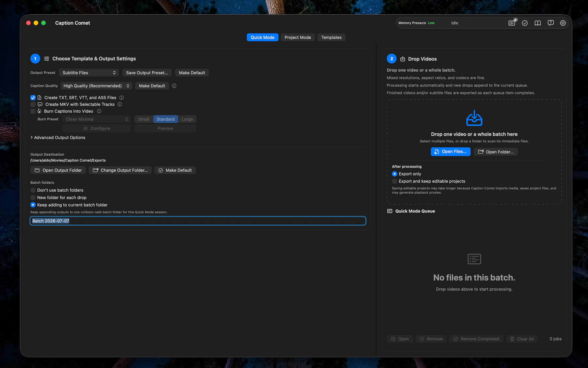588x368 pixels.
Task: Click the Quick Mode Queue list icon
Action: click(x=390, y=211)
